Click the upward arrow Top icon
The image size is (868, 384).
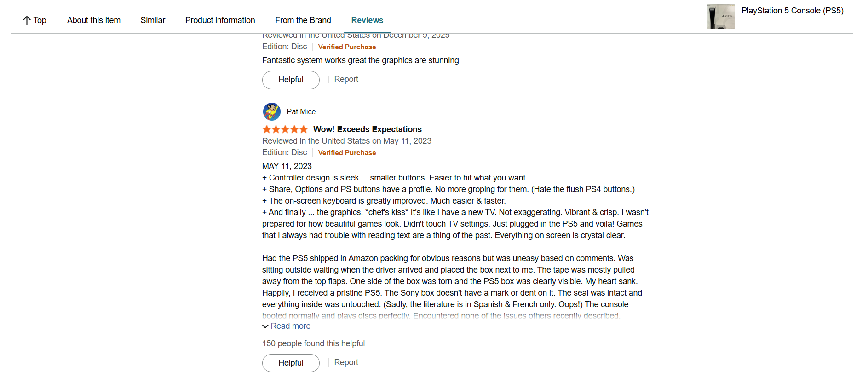pos(26,20)
